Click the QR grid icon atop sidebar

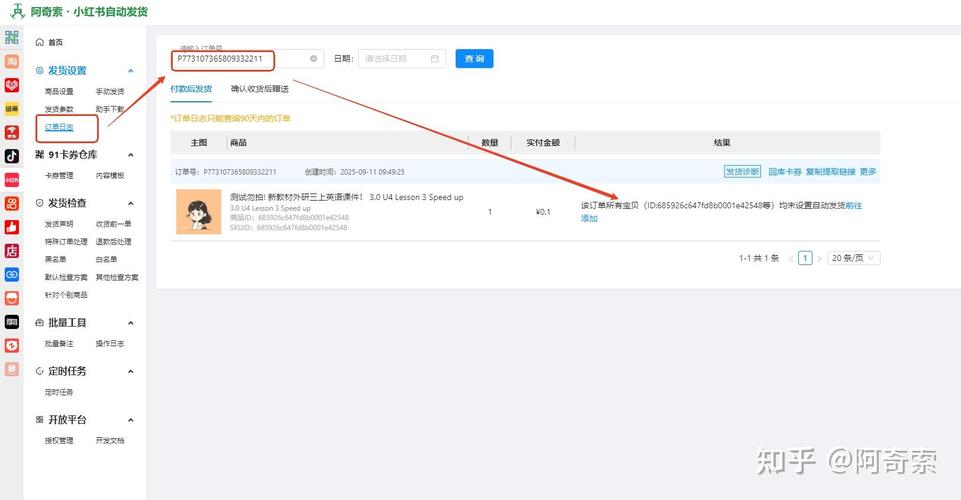[x=12, y=38]
